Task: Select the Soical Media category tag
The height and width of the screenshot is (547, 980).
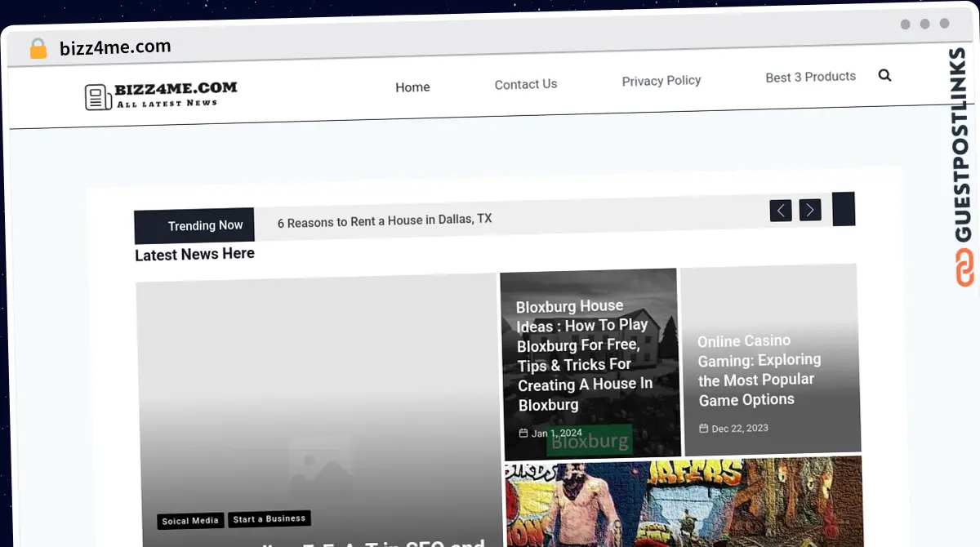Action: click(190, 521)
